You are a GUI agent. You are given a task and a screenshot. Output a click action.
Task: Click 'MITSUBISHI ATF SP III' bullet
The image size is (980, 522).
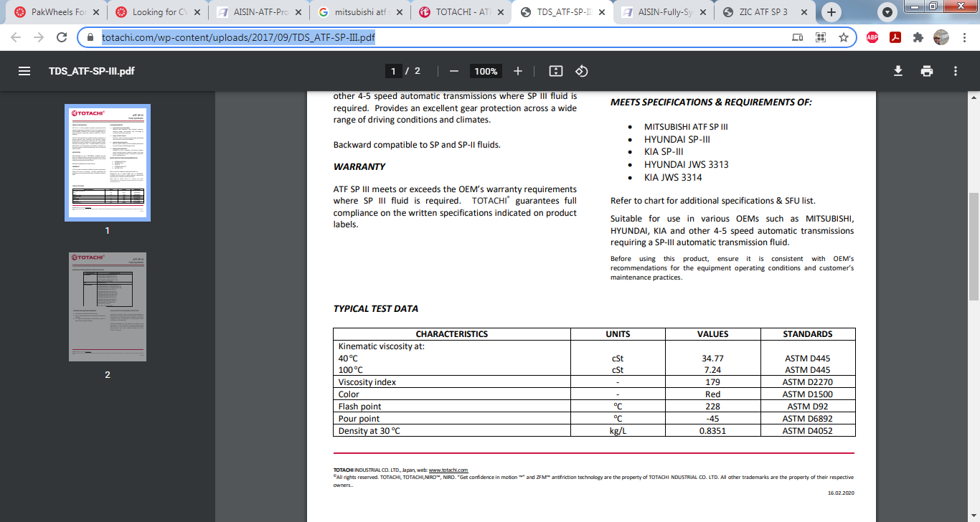686,127
